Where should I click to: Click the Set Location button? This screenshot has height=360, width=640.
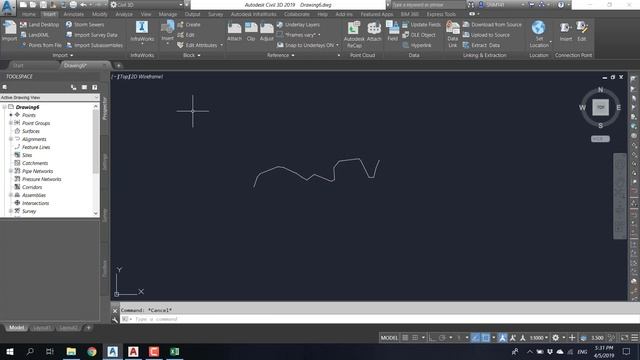[x=539, y=34]
